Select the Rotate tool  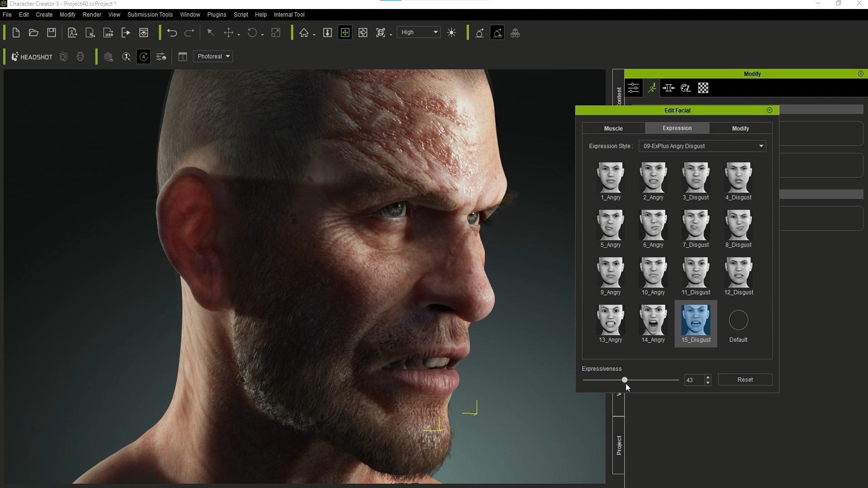[252, 33]
